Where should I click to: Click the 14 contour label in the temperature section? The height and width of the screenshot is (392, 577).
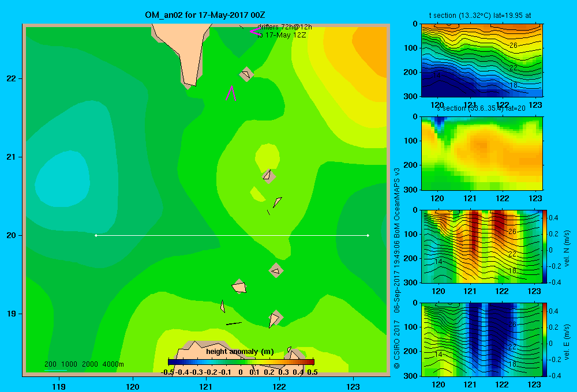(x=436, y=76)
